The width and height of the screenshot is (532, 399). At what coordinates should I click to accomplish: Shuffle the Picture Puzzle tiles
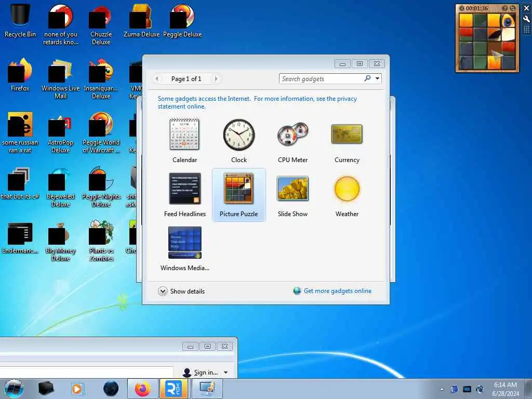tap(512, 8)
